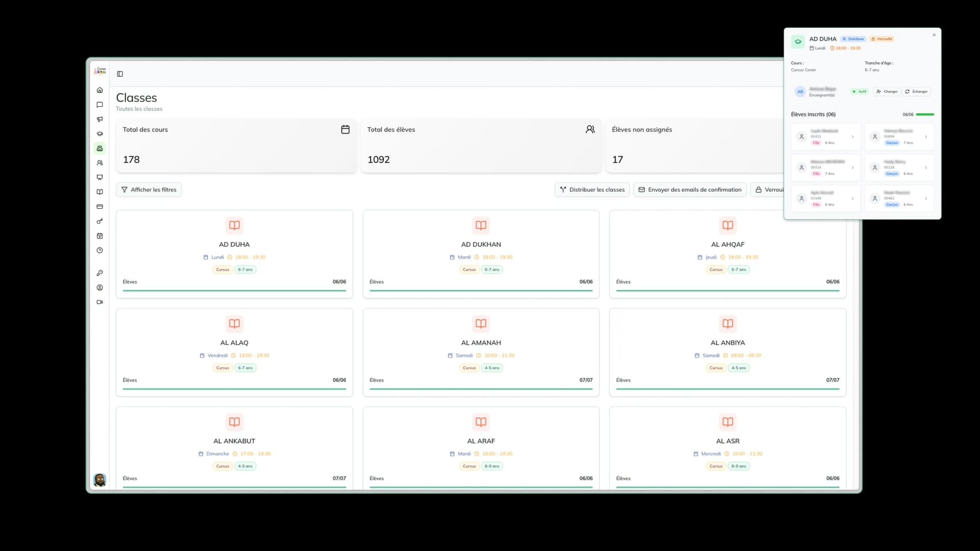Screen dimensions: 980x551
Task: Expand student 00658 chevron in panel
Action: pyautogui.click(x=926, y=137)
